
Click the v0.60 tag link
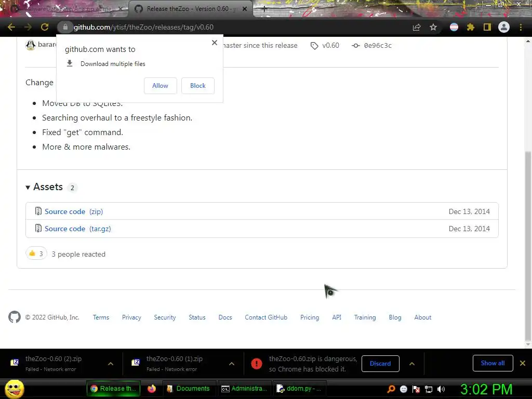[x=325, y=46]
